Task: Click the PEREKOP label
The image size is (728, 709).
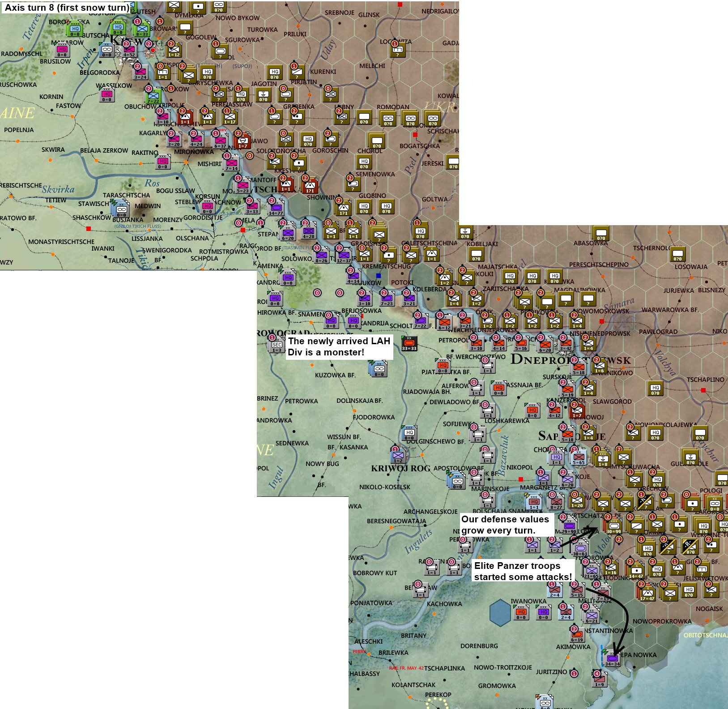Action: (438, 695)
